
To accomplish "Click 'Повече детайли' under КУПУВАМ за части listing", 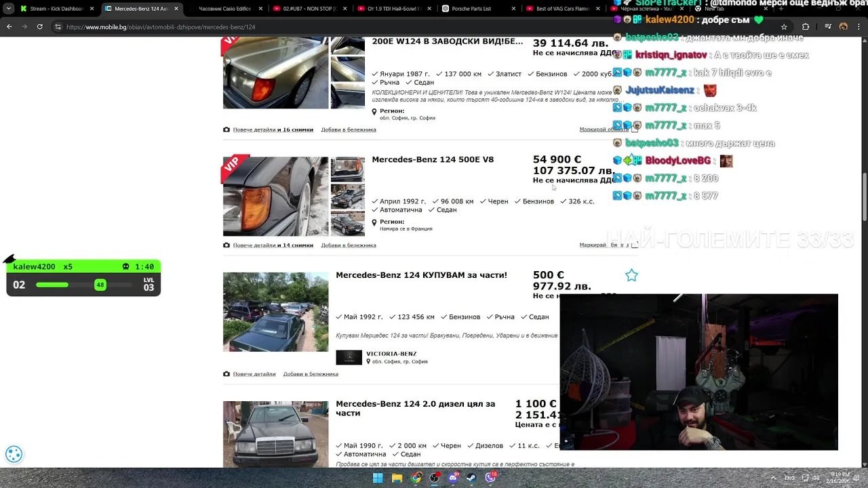I will tap(254, 374).
